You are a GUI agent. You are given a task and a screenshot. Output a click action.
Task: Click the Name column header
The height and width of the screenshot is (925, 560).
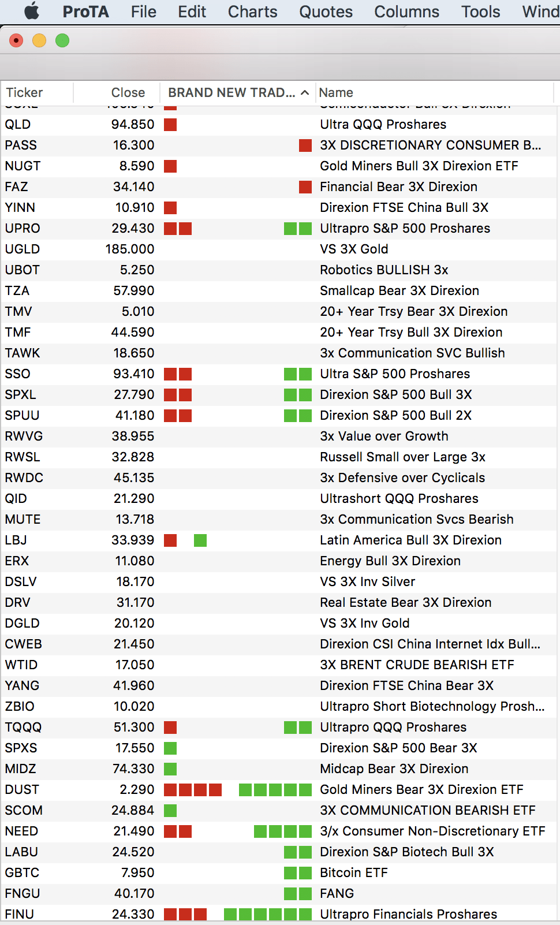[x=336, y=93]
